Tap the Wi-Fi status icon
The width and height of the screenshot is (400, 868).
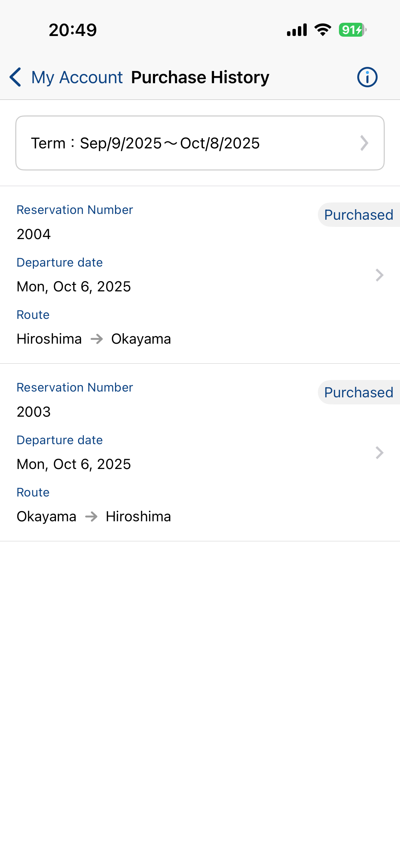click(x=323, y=30)
